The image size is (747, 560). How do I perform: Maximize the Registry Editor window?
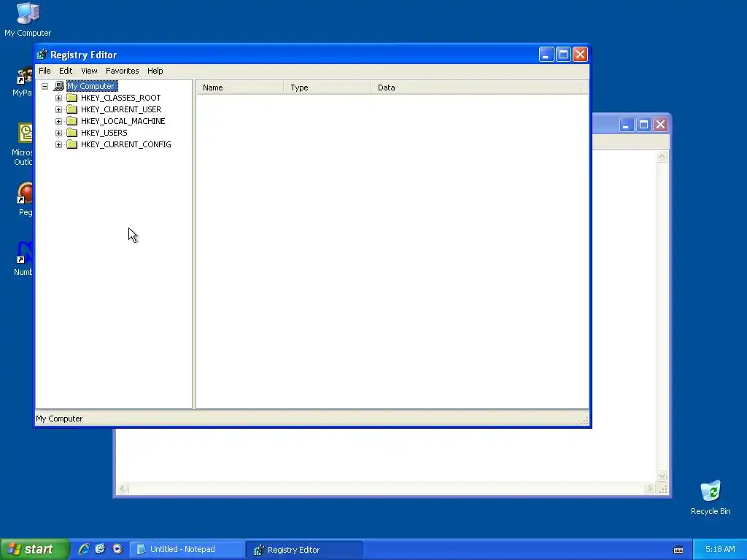[x=563, y=55]
